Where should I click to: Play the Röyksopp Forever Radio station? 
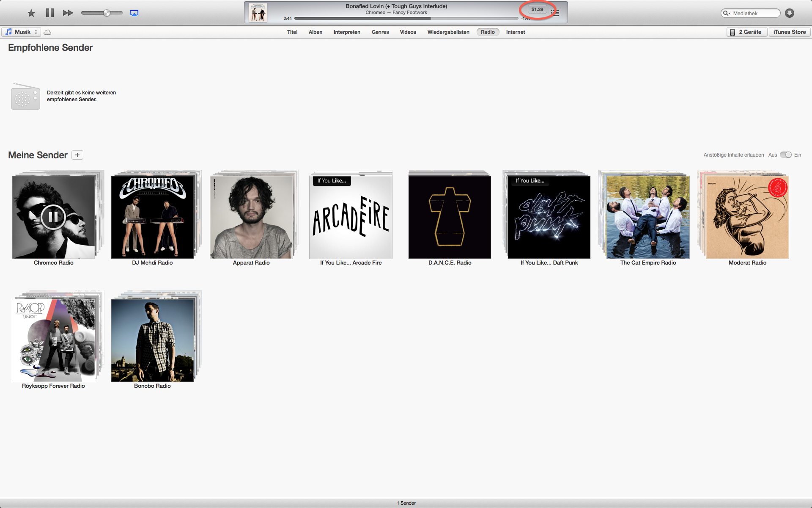pyautogui.click(x=53, y=340)
